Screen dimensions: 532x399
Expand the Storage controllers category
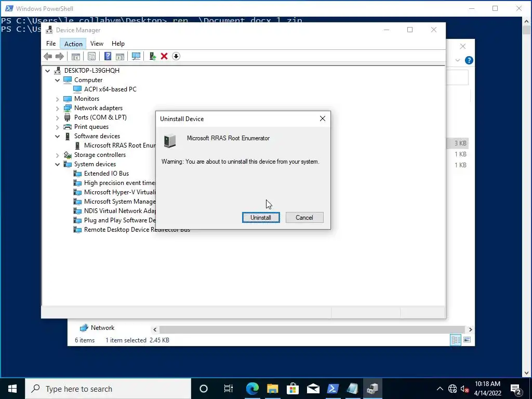pyautogui.click(x=57, y=155)
